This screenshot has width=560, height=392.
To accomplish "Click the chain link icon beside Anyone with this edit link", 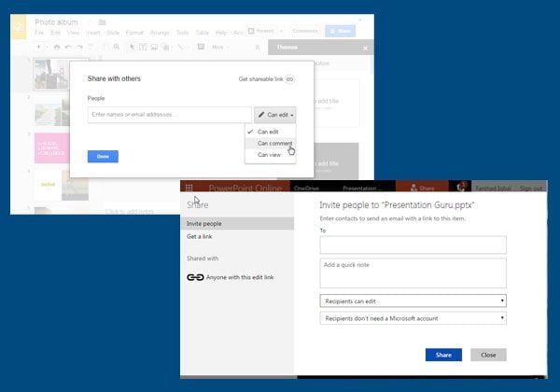I will 195,277.
